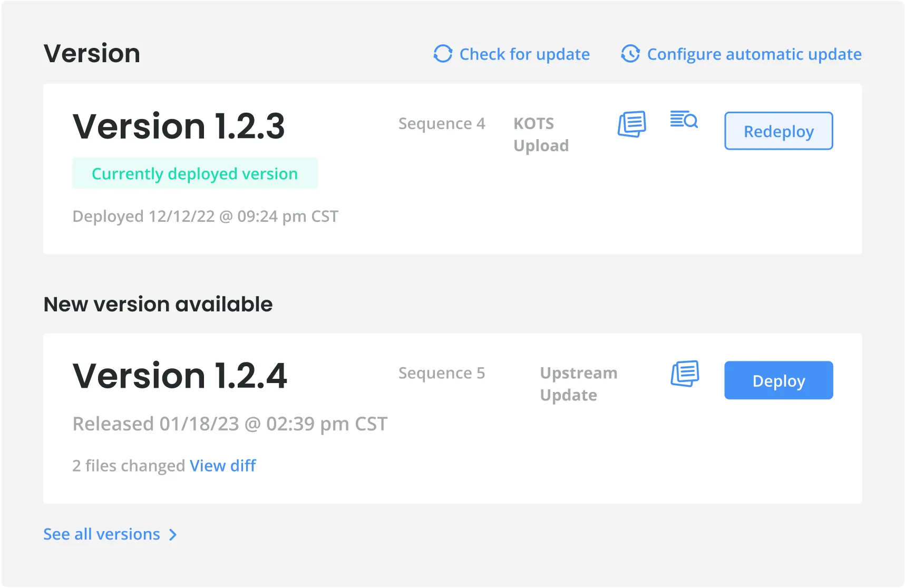905x588 pixels.
Task: Click the Sequence 4 label
Action: coord(442,123)
